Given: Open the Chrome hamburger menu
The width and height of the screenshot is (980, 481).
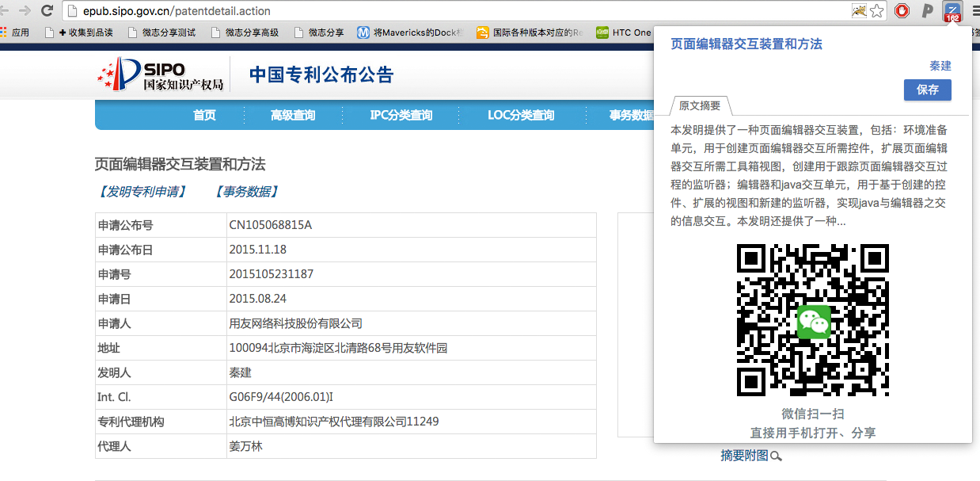Looking at the screenshot, I should 974,11.
